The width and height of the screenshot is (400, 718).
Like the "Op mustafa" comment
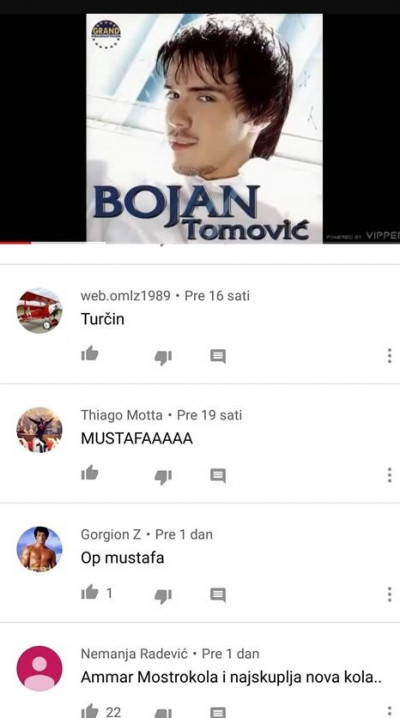click(x=90, y=593)
